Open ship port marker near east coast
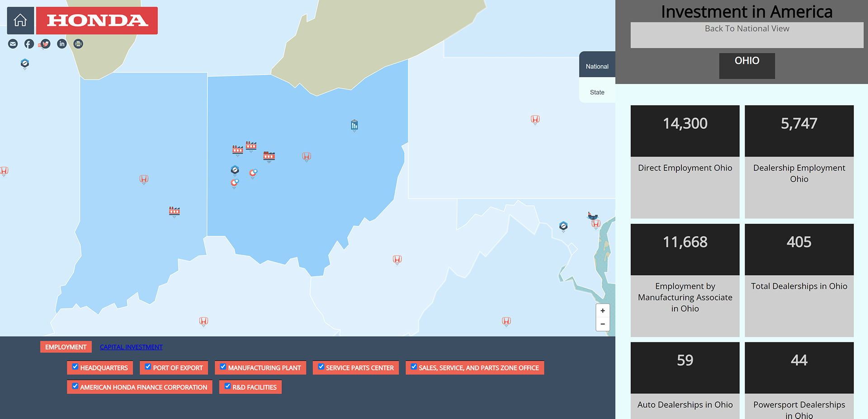The height and width of the screenshot is (419, 868). [x=592, y=216]
